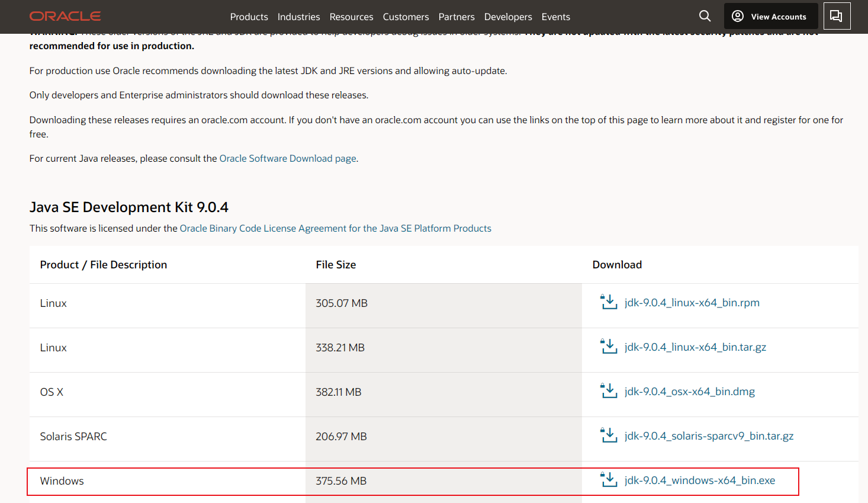Viewport: 868px width, 503px height.
Task: Open the Industries menu
Action: point(298,17)
